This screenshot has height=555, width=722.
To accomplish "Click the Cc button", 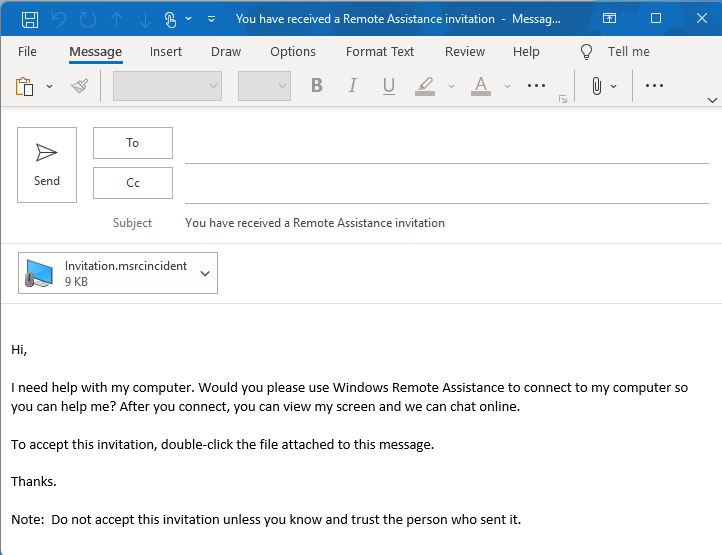I will (x=133, y=183).
